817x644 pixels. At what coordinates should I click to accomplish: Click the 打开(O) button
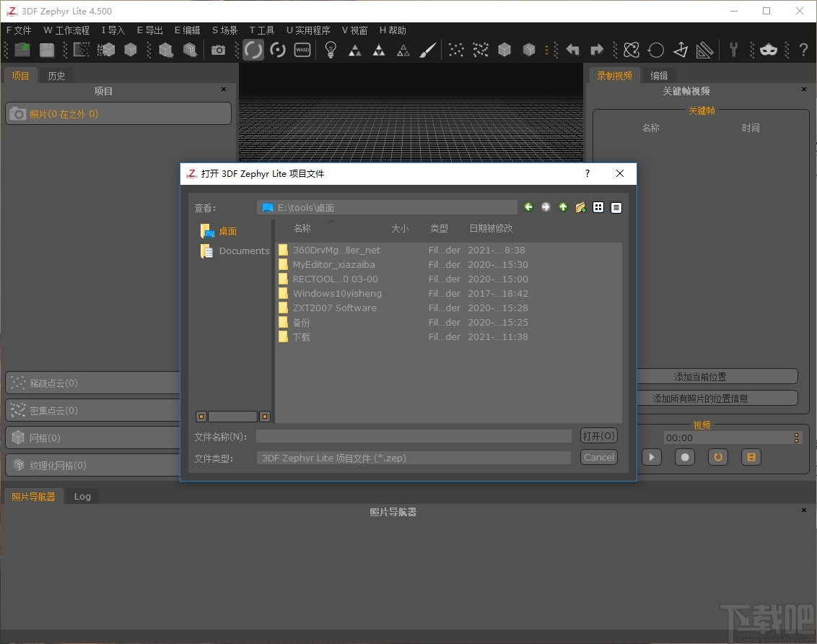599,436
